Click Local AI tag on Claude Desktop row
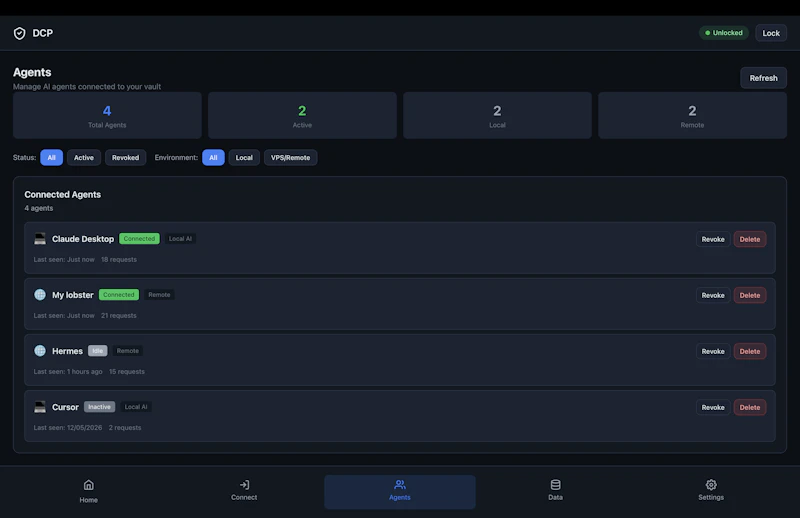 tap(180, 238)
